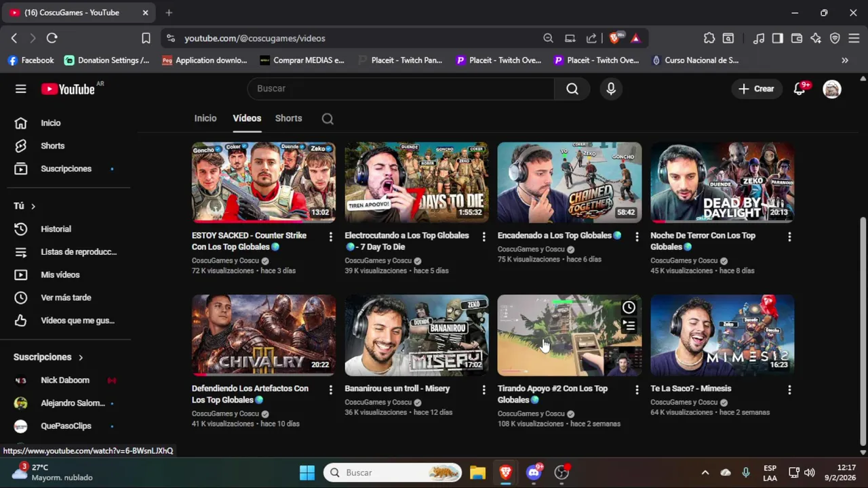Open File Explorer from the taskbar
Viewport: 868px width, 488px height.
point(478,472)
